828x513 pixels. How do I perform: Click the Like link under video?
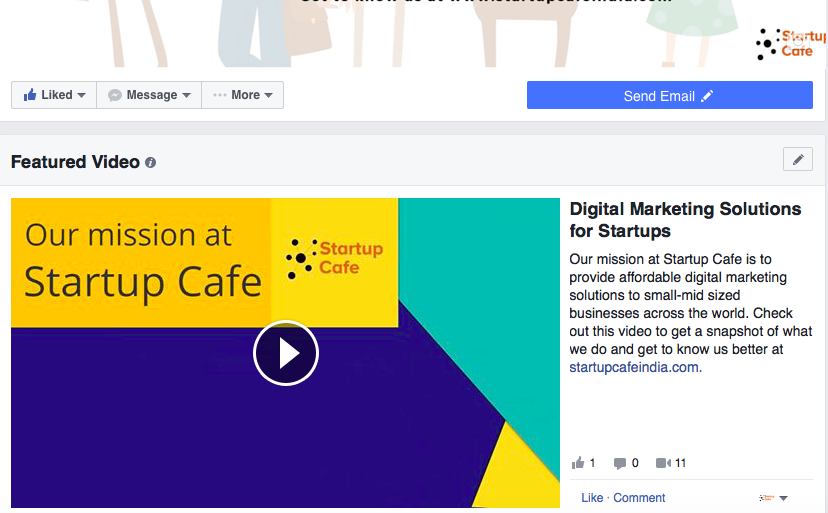592,498
